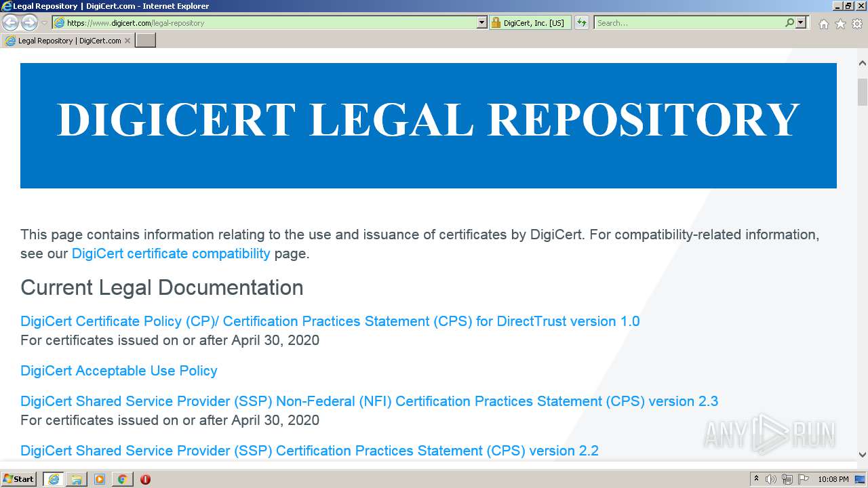Open the SSP CPS version 2.2 link

point(309,451)
